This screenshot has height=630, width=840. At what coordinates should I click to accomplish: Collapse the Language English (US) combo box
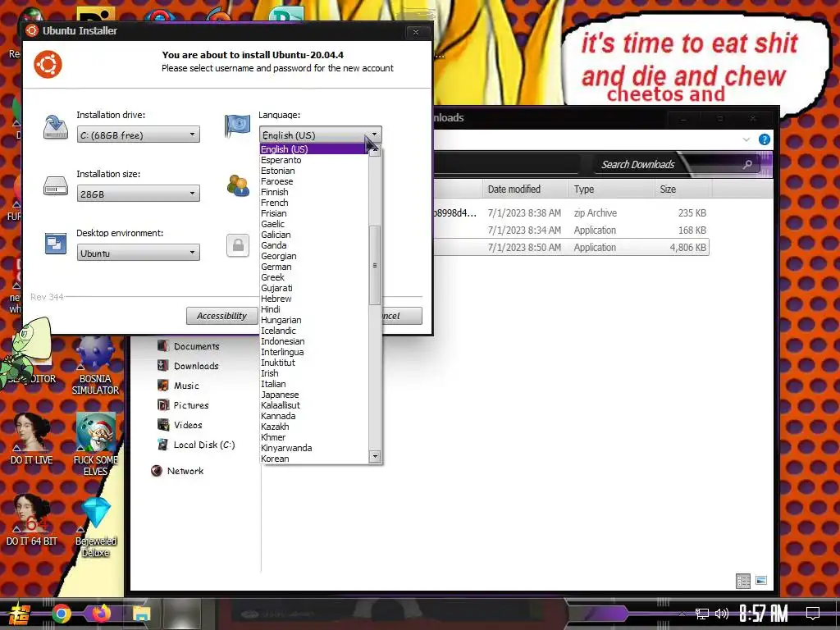point(321,135)
